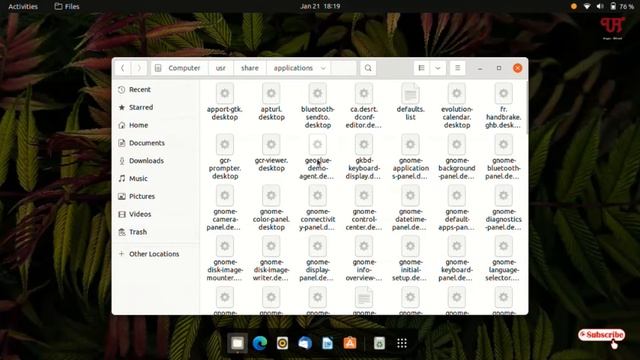Open the Trash icon in dock

coord(379,343)
